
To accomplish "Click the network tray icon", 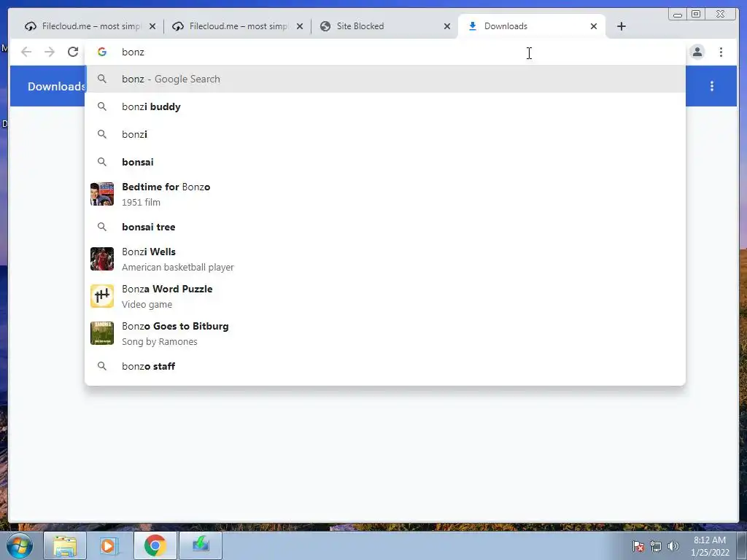I will click(x=656, y=546).
